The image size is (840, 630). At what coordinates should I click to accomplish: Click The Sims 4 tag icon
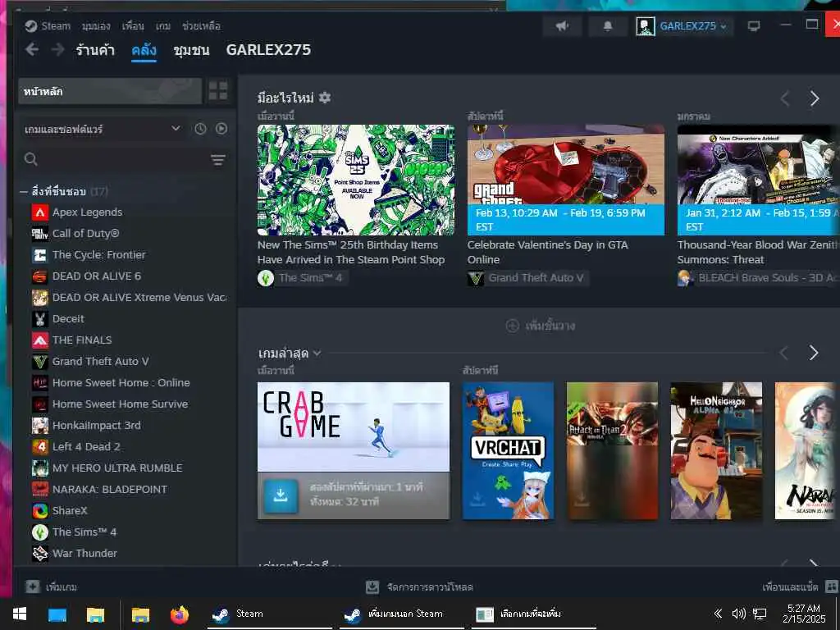click(266, 278)
